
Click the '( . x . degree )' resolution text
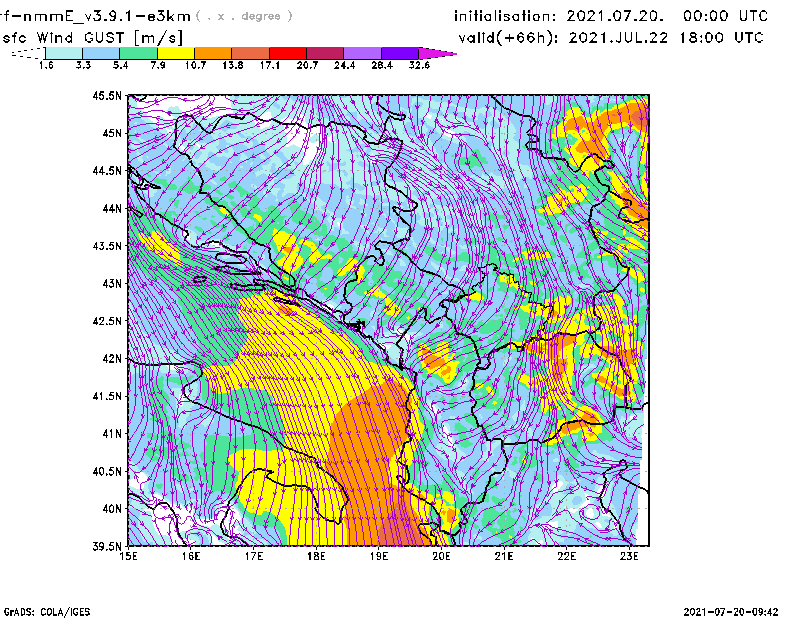tap(244, 16)
